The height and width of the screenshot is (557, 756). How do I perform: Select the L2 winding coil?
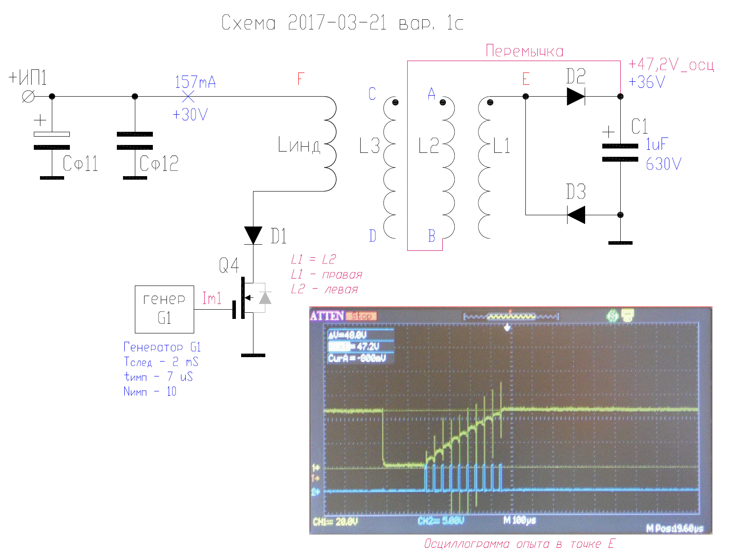click(448, 167)
